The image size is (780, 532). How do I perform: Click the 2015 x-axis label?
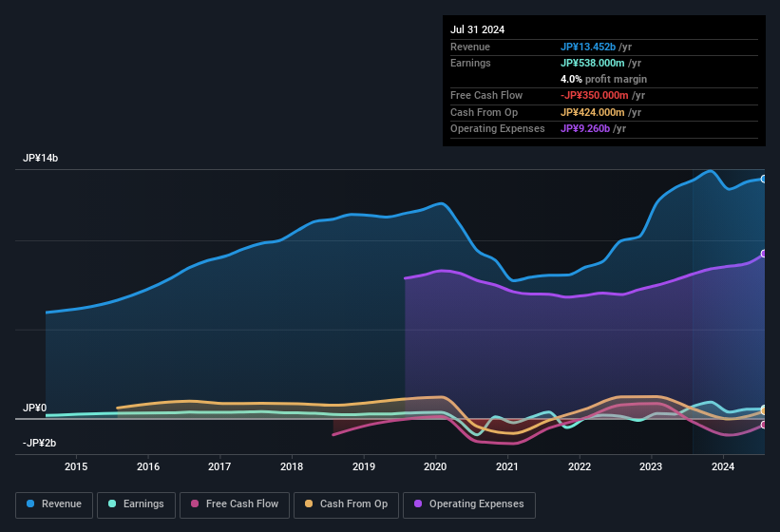(x=76, y=466)
